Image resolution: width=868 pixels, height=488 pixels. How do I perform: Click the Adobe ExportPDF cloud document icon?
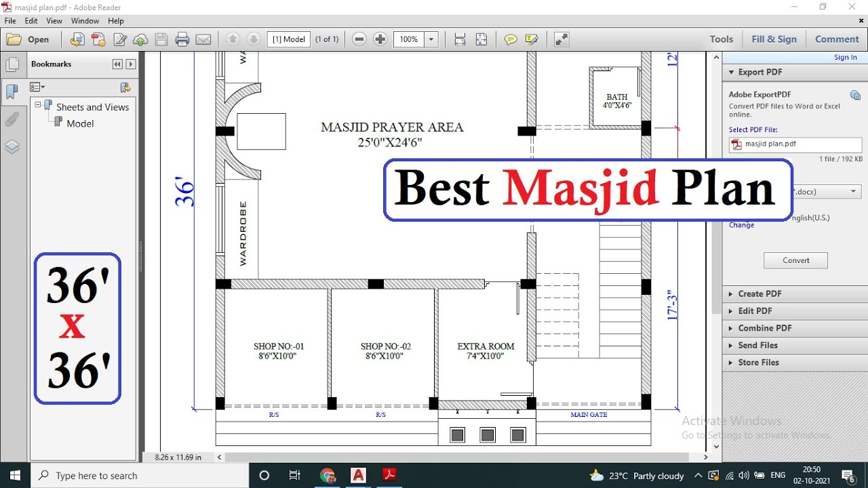(856, 96)
